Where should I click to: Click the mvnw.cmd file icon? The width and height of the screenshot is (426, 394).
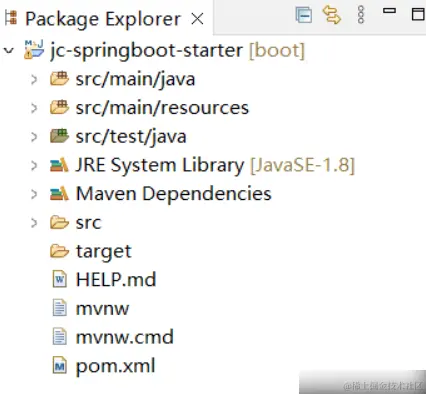click(60, 337)
